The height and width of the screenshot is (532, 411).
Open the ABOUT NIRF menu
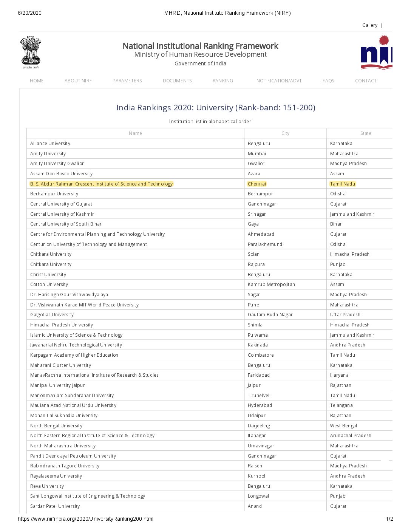[78, 81]
